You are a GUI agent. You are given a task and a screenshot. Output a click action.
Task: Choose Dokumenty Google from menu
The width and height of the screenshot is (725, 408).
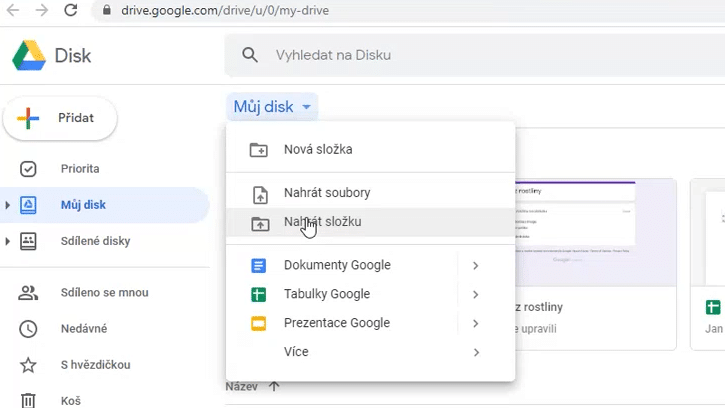tap(370, 265)
